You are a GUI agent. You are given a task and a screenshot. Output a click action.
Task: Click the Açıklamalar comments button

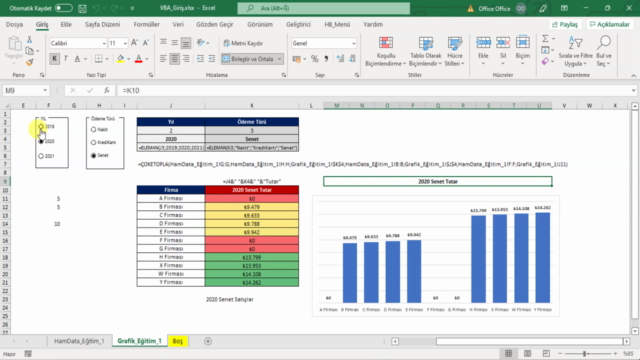[610, 24]
